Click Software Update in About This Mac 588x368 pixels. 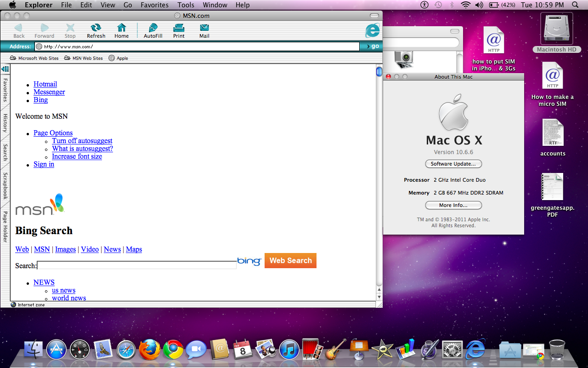453,164
